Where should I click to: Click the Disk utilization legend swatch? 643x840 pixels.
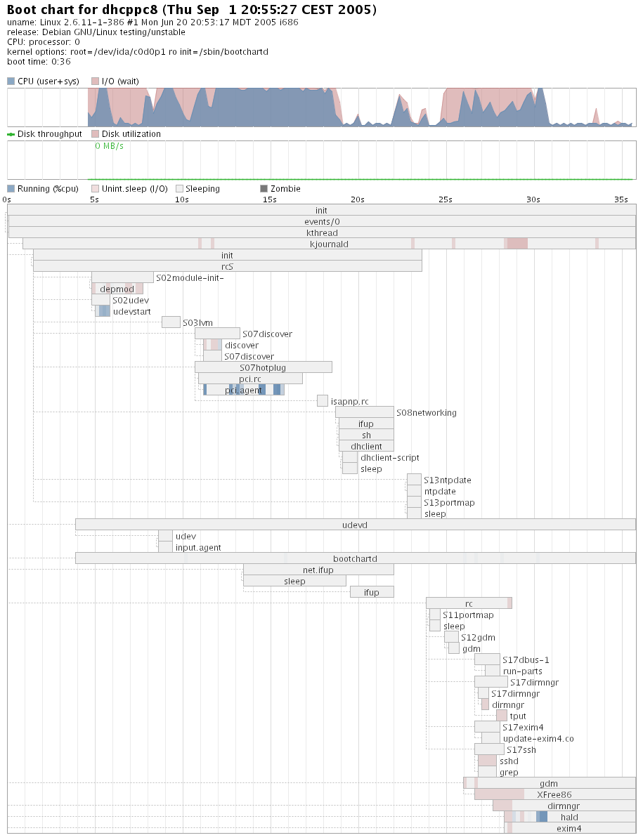pyautogui.click(x=95, y=134)
